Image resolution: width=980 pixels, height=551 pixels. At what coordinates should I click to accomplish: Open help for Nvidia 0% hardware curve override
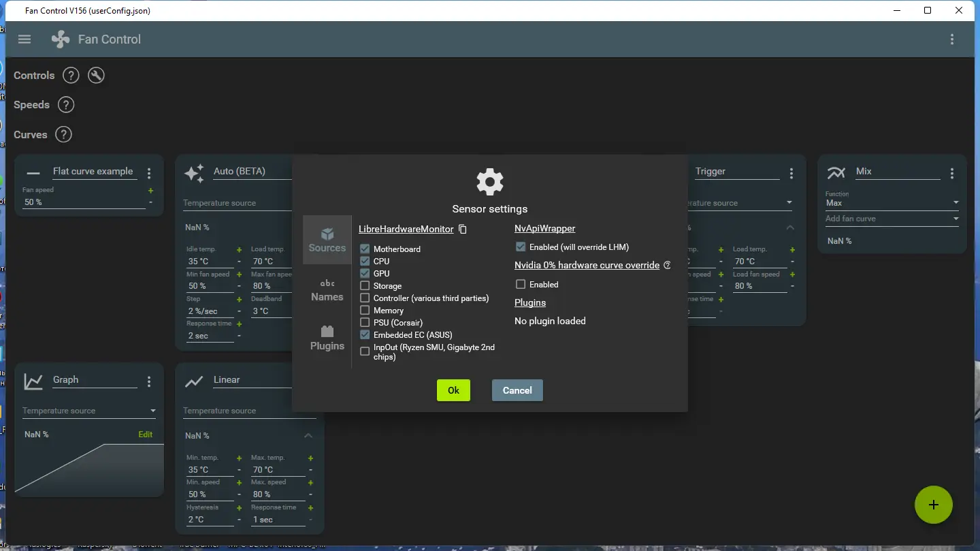[x=667, y=265]
